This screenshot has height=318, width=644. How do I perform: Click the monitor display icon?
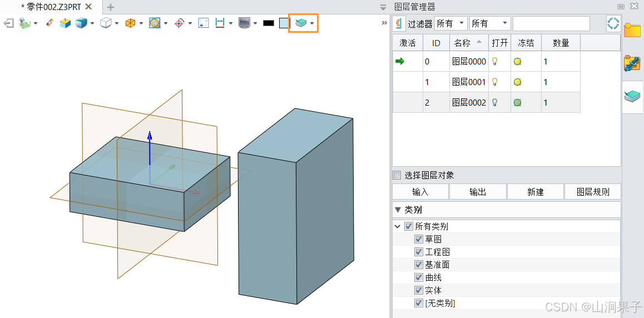(244, 23)
